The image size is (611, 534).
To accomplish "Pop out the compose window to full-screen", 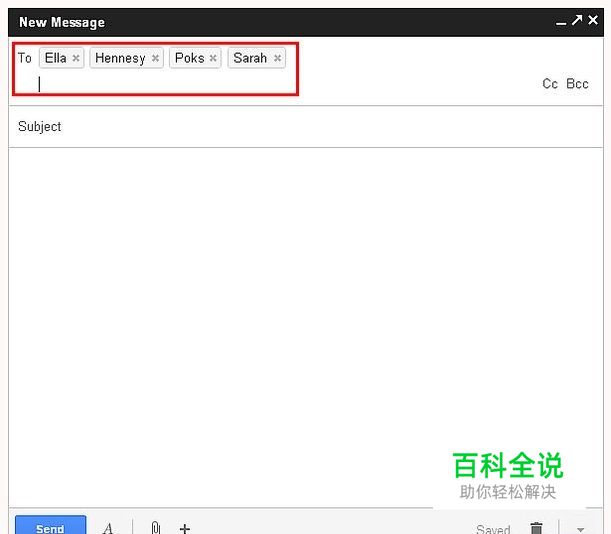I will coord(577,20).
